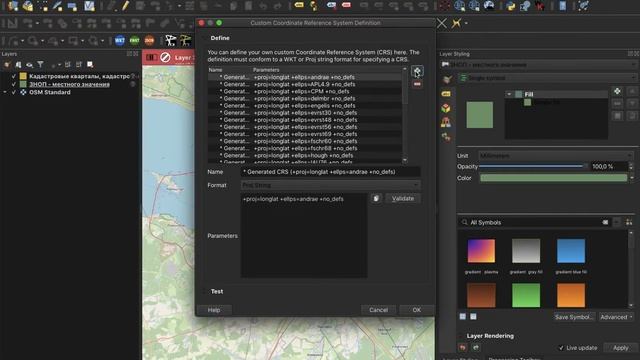The width and height of the screenshot is (640, 360).
Task: Click the Help button
Action: pyautogui.click(x=214, y=310)
